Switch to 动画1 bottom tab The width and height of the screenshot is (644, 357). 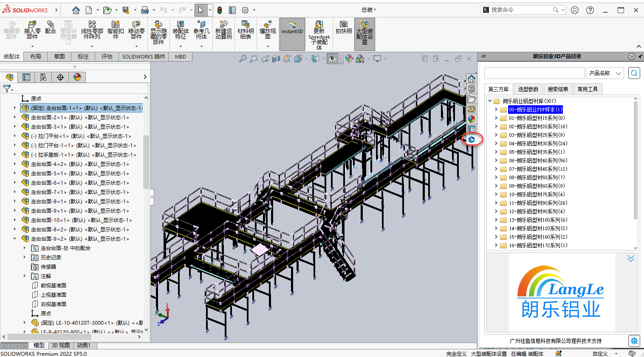pos(84,346)
